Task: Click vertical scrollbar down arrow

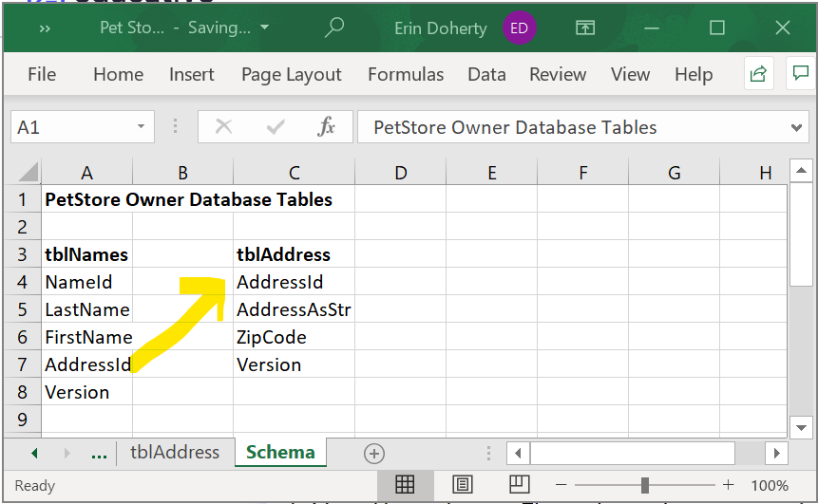Action: pos(801,427)
